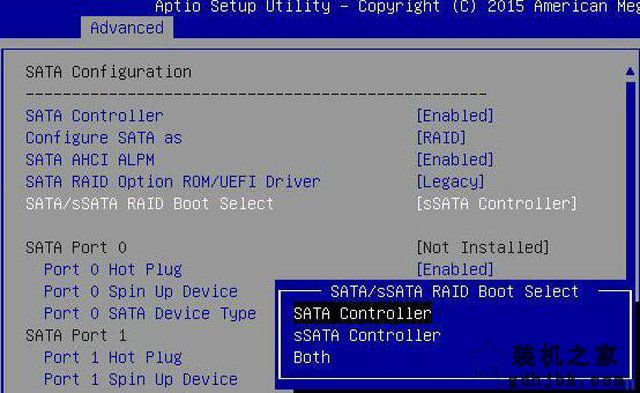Select the Configure SATA as setting
This screenshot has width=640, height=393.
(104, 138)
